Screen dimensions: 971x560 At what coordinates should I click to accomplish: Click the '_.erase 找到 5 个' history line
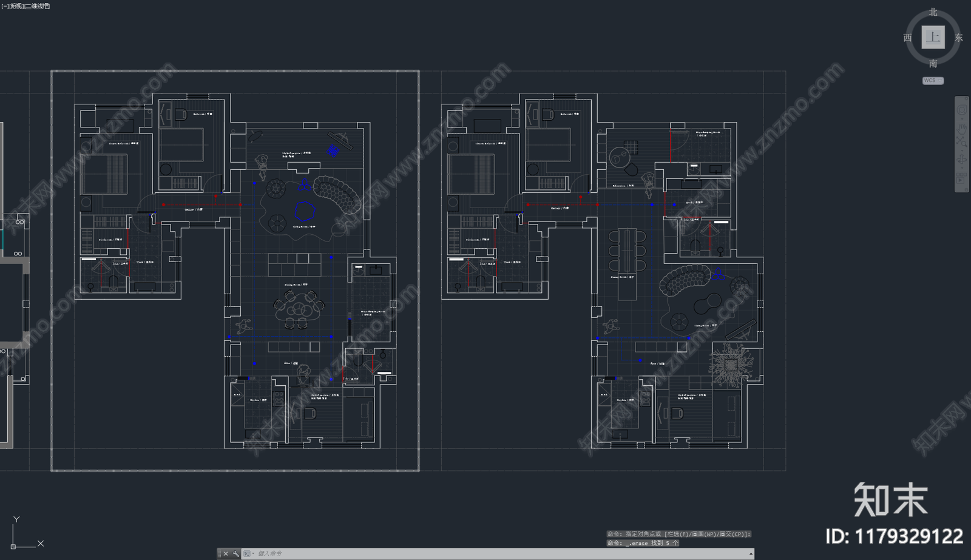click(643, 543)
